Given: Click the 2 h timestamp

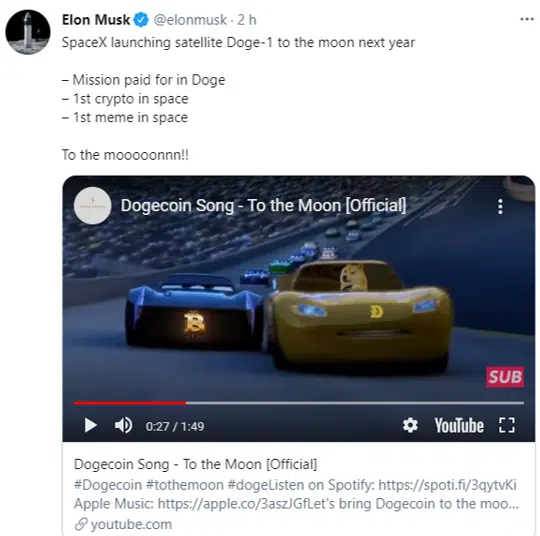Looking at the screenshot, I should [247, 20].
